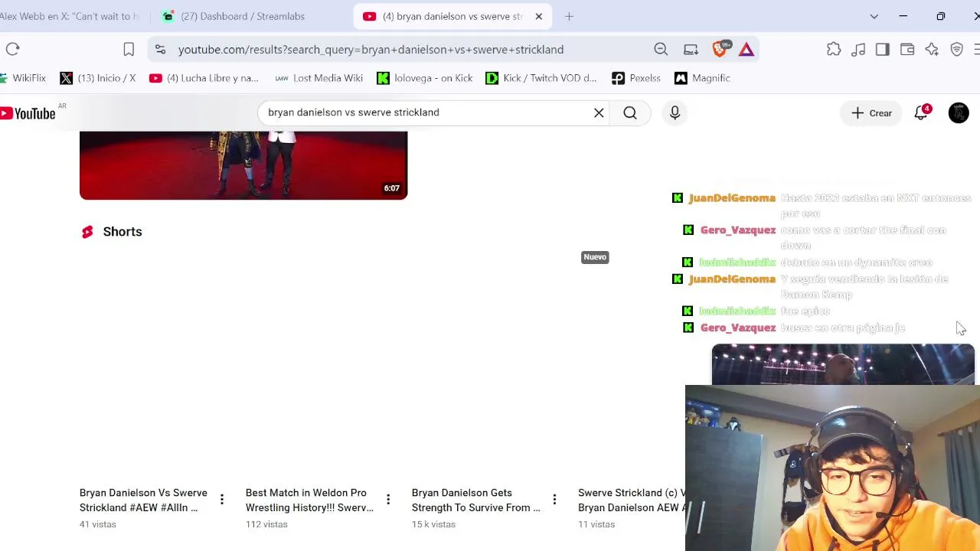Viewport: 980px width, 551px height.
Task: Click the music note playlist icon
Action: 858,50
